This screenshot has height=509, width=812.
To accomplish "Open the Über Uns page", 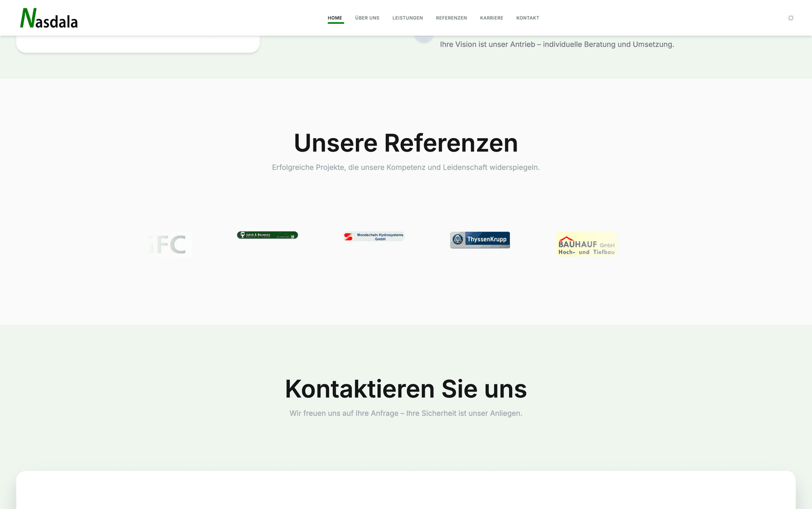I will tap(367, 18).
